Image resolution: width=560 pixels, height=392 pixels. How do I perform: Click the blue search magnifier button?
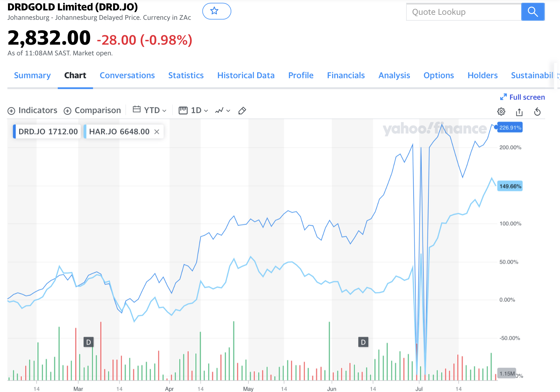coord(532,12)
